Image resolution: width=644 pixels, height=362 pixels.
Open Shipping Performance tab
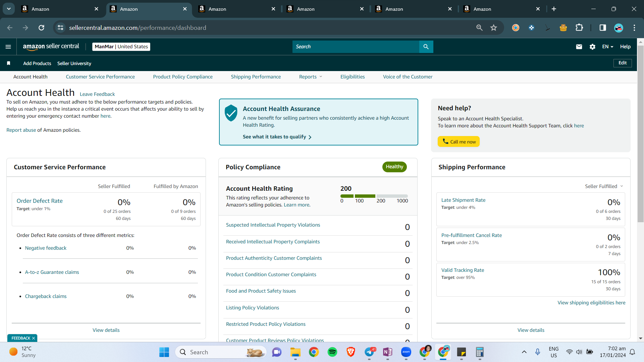[x=256, y=77]
